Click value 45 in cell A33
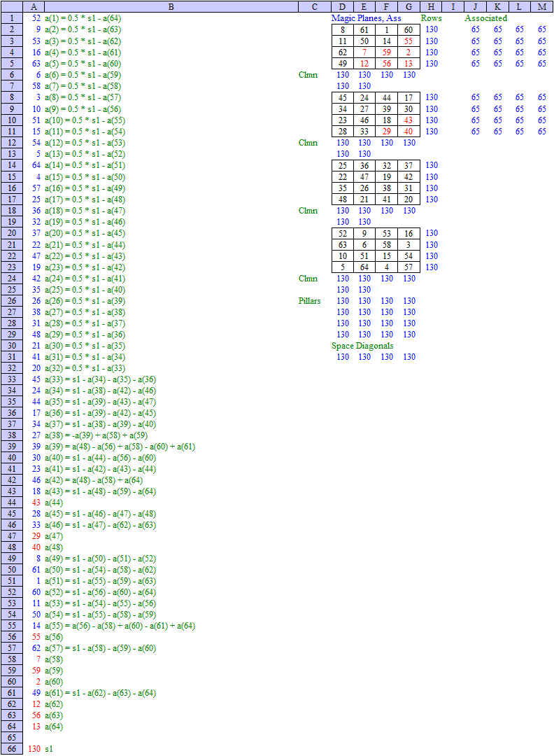Image resolution: width=554 pixels, height=756 pixels. 36,379
